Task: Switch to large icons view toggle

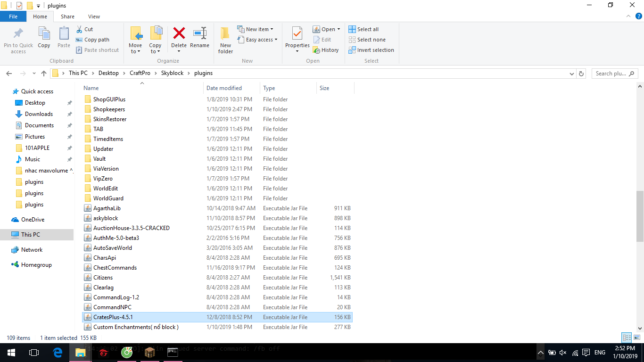Action: coord(637,337)
